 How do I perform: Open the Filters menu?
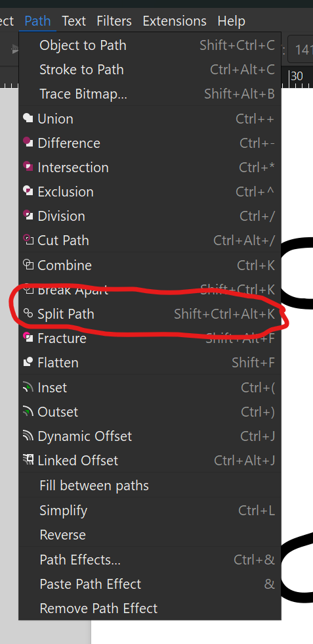114,20
